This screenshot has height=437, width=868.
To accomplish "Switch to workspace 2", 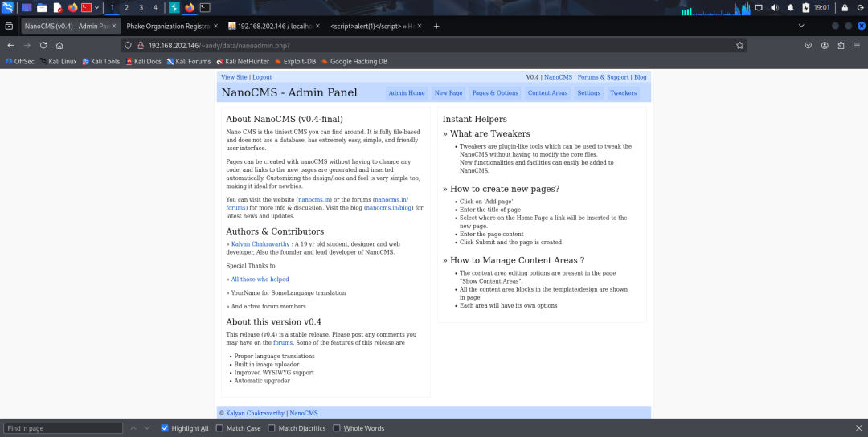I will point(126,8).
